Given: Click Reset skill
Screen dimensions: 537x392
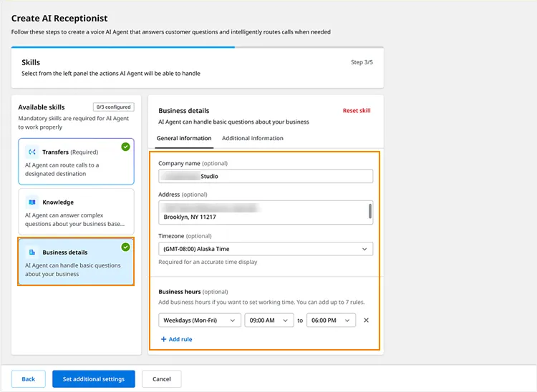Looking at the screenshot, I should [x=357, y=110].
